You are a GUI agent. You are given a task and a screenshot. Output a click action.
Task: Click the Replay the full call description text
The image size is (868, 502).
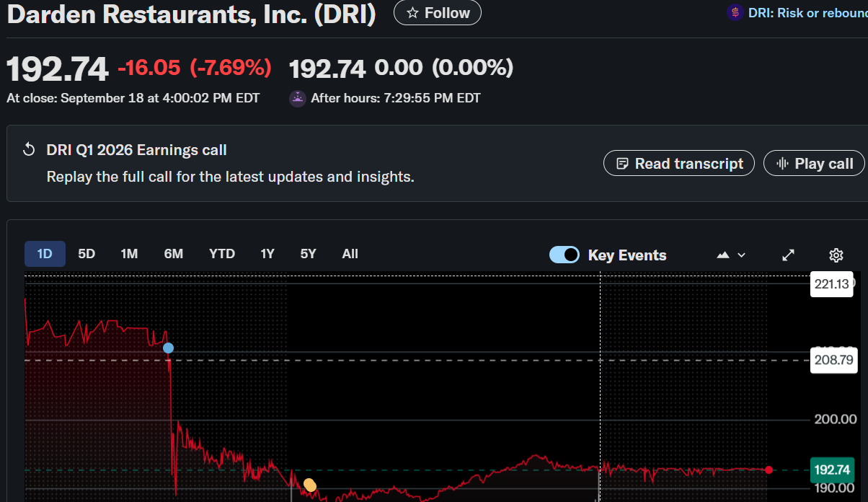[231, 177]
